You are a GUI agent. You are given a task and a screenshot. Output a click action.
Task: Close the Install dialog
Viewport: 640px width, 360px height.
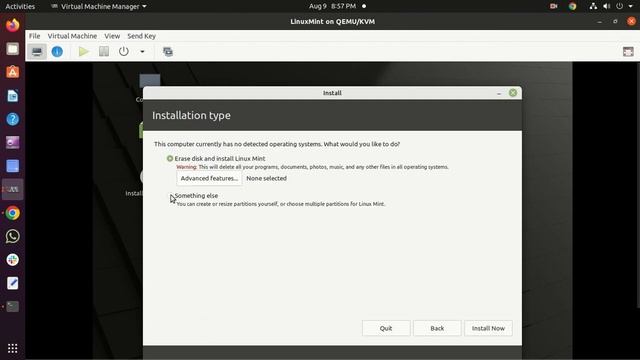[x=513, y=93]
